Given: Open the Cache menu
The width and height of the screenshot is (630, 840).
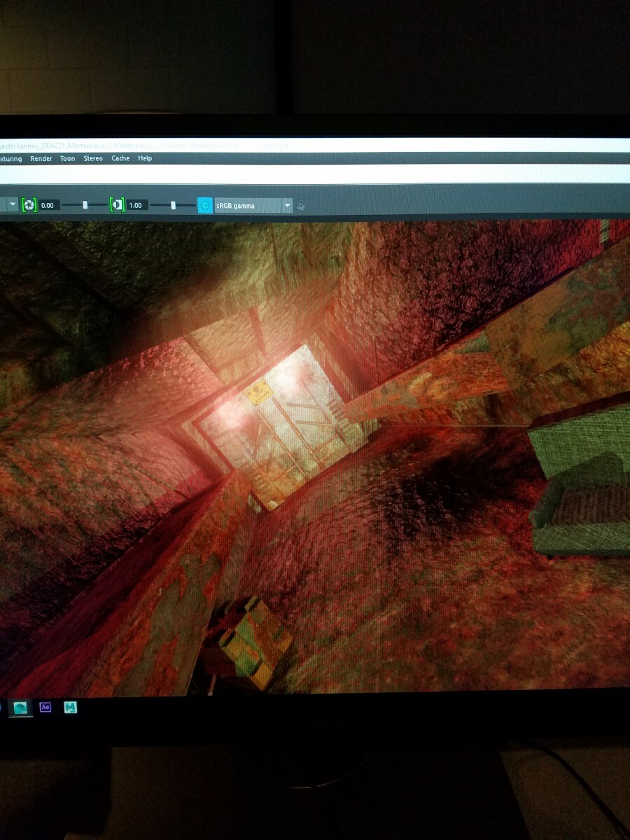Looking at the screenshot, I should 120,159.
